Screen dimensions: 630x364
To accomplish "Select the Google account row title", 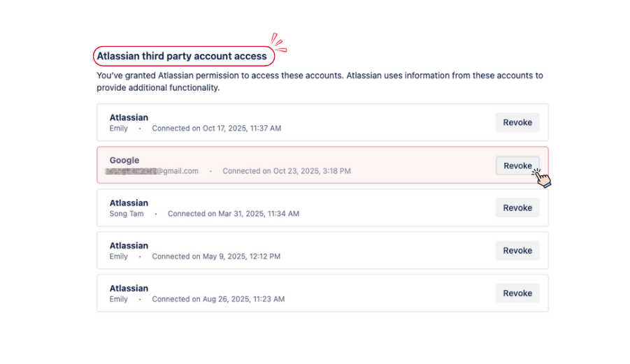I will point(124,160).
